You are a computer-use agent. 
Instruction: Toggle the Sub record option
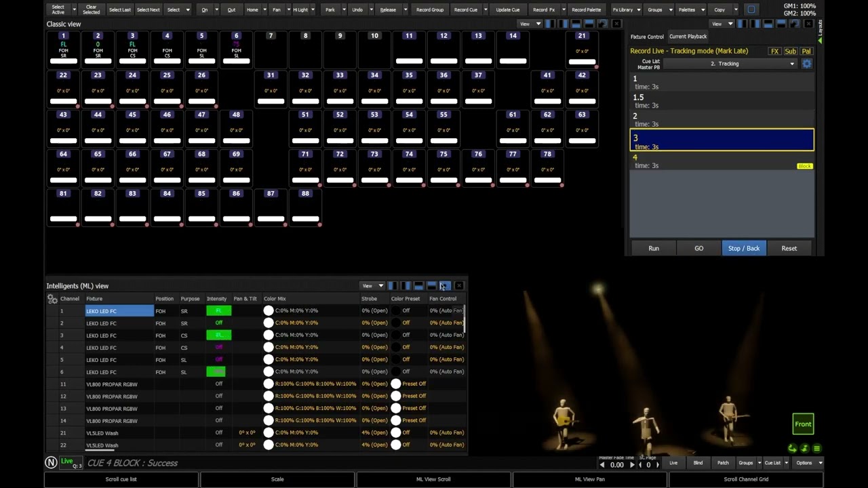[790, 52]
